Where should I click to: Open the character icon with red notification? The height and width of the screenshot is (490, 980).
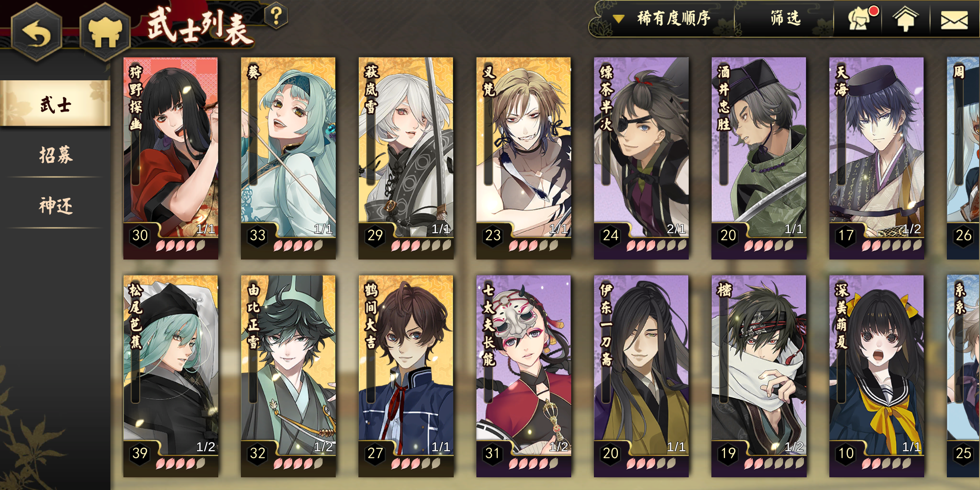tap(859, 19)
